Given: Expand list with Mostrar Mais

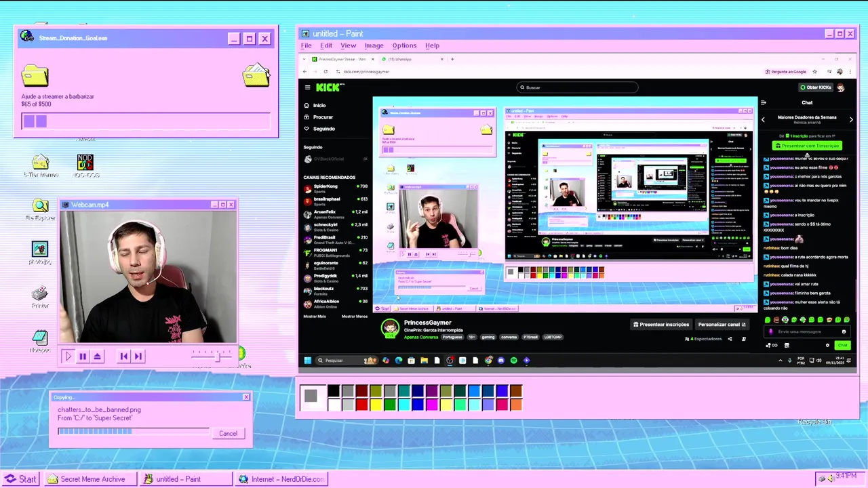Looking at the screenshot, I should [315, 316].
